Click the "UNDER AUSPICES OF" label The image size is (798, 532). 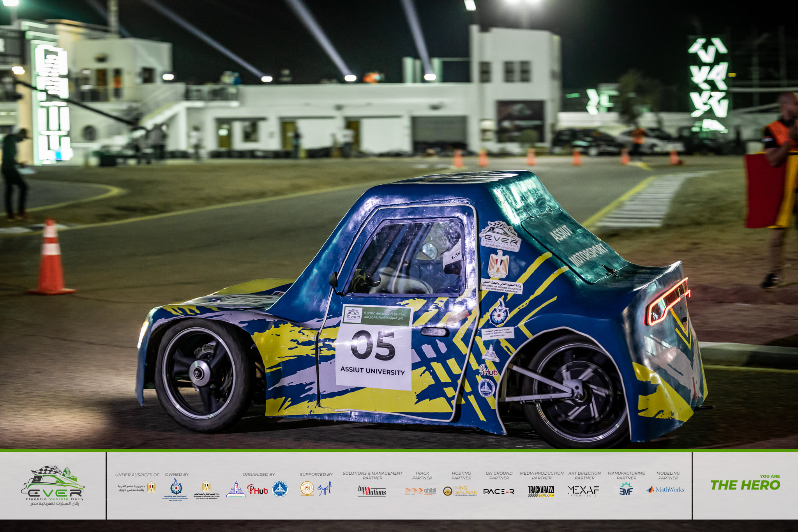[x=137, y=475]
